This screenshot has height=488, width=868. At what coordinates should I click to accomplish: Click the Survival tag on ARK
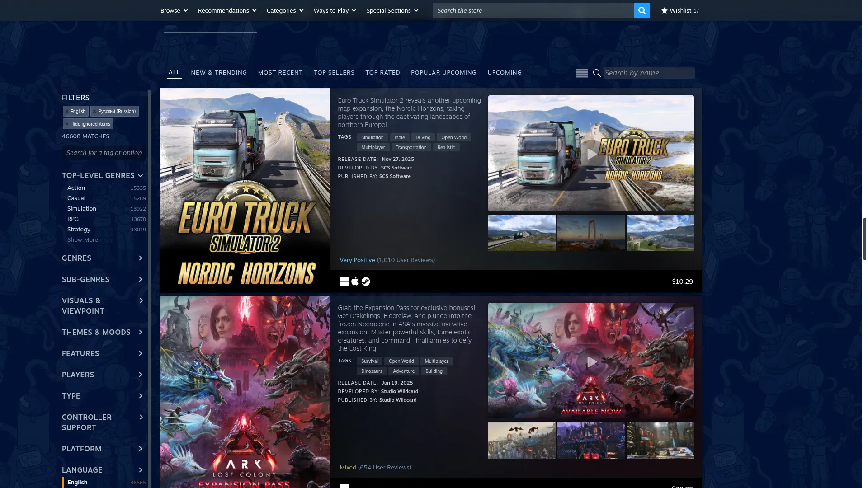[x=369, y=361]
